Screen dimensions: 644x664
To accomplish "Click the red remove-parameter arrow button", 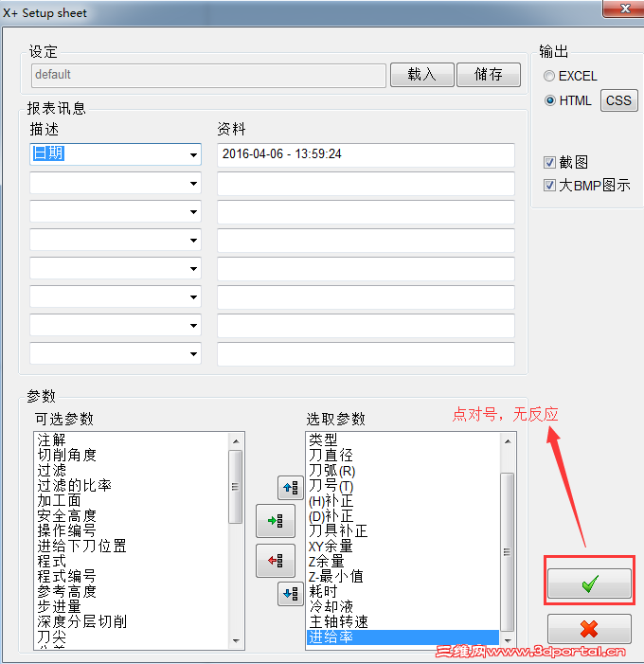I will pos(276,561).
